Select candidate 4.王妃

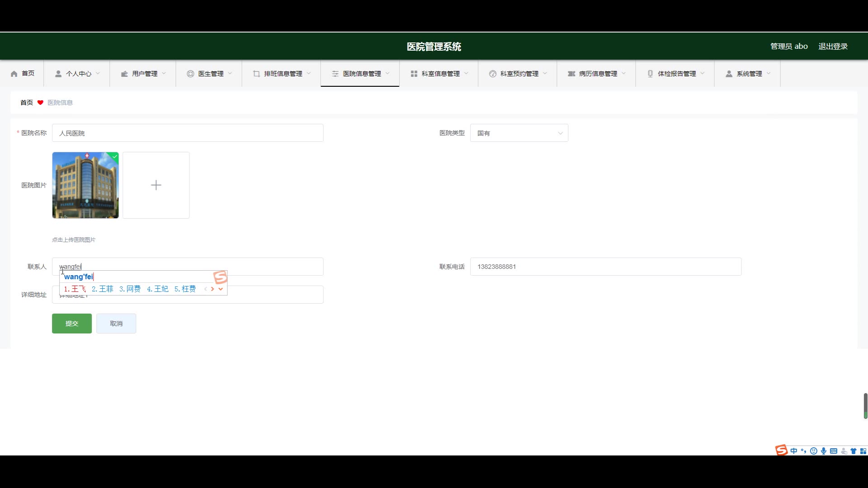pos(158,289)
